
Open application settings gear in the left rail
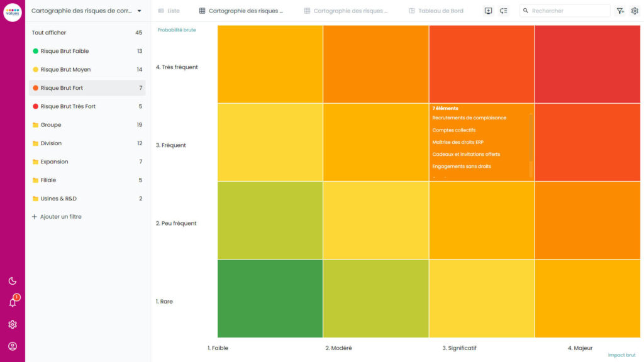11,324
